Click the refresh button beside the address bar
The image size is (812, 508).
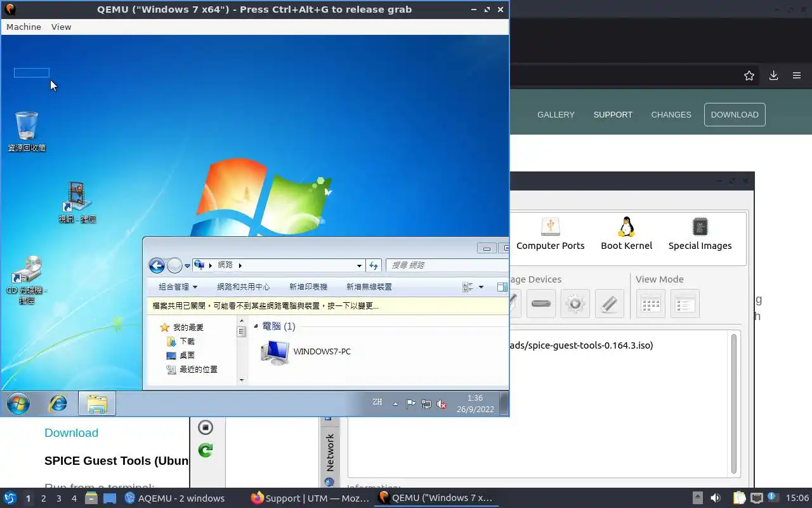374,265
